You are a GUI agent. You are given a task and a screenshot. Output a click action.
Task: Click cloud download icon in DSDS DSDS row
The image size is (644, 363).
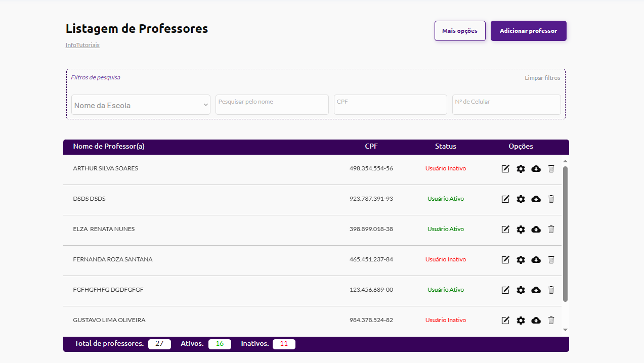[536, 199]
